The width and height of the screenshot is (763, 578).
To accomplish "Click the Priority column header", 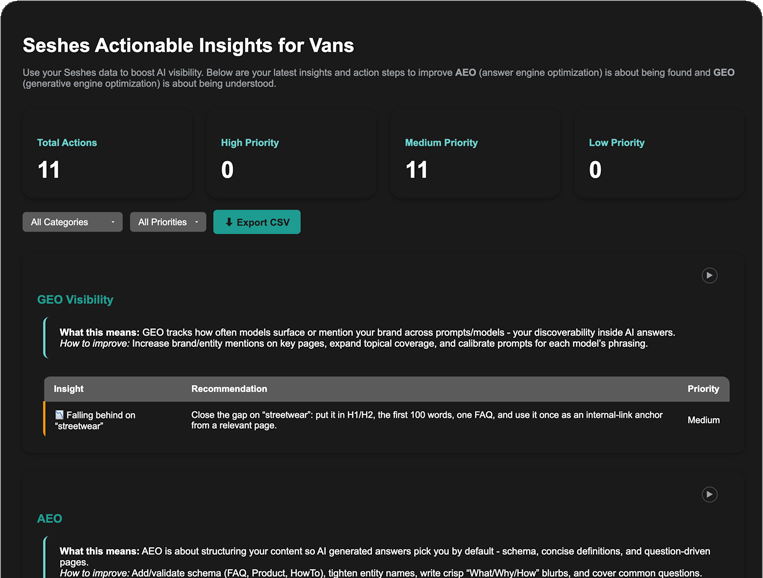I will pos(703,388).
